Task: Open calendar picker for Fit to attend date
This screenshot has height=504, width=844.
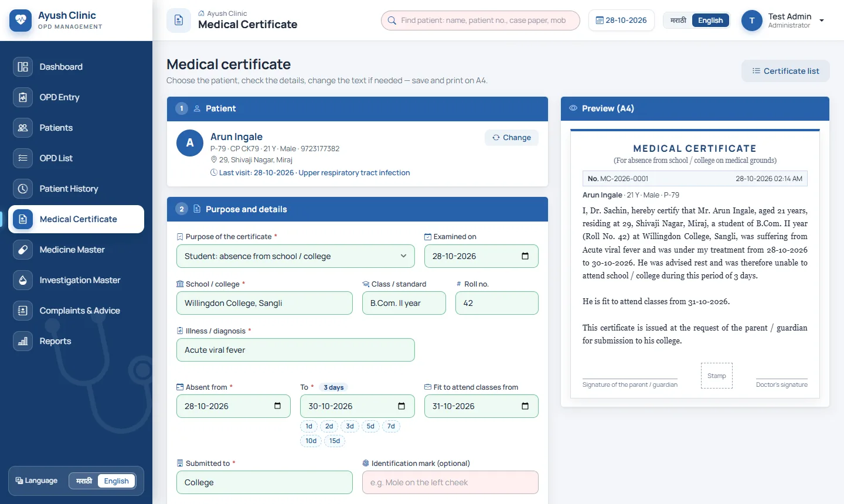Action: [525, 406]
